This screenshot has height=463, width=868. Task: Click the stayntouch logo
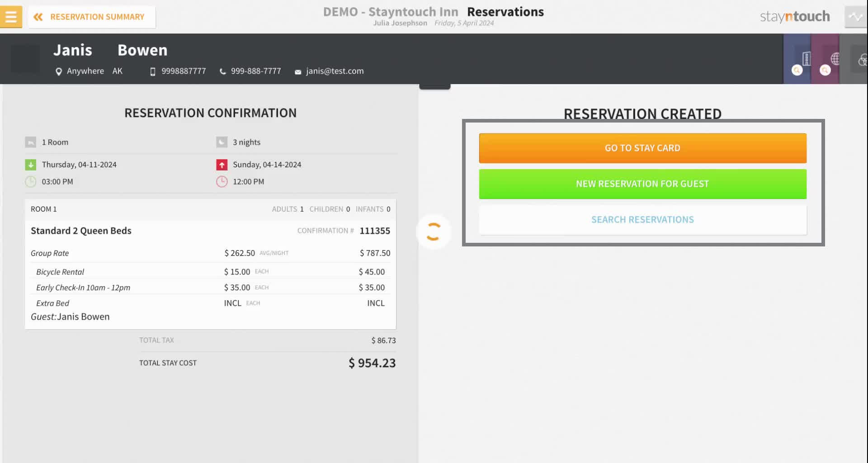click(x=795, y=17)
